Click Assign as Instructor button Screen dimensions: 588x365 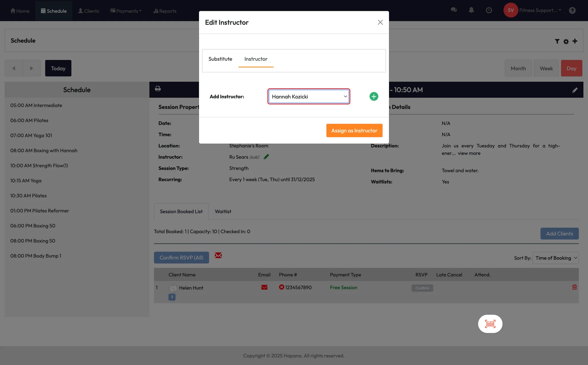(354, 130)
